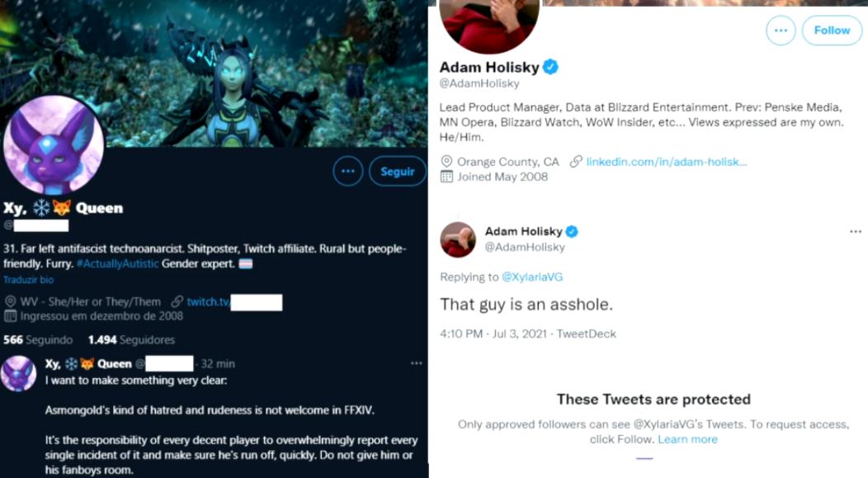Open the #ActuallyAutistic hashtag
868x478 pixels.
click(118, 263)
